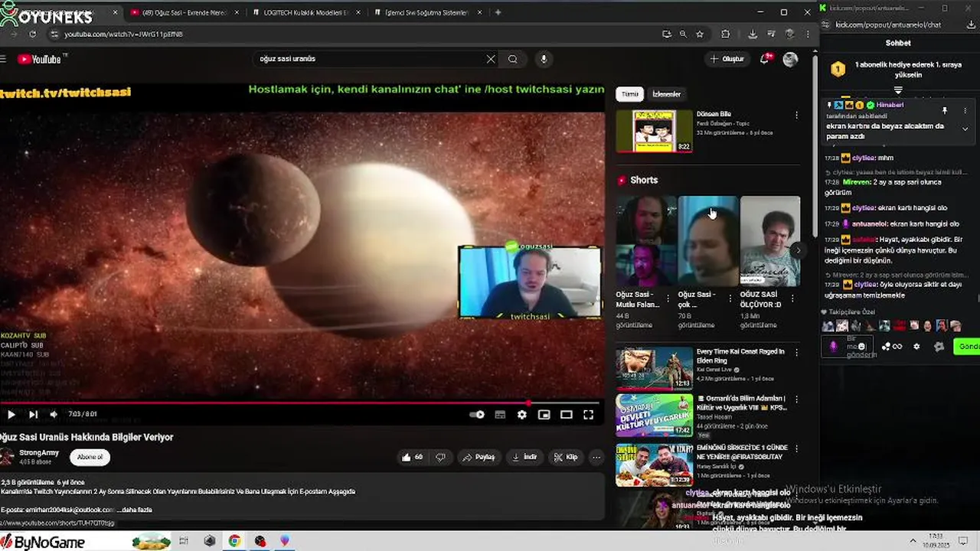Screen dimensions: 980x551
Task: Expand the pinned Kick chat message
Action: (965, 129)
